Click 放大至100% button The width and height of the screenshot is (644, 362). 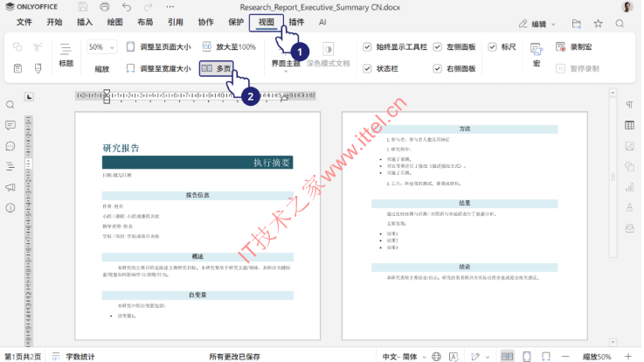[x=228, y=47]
